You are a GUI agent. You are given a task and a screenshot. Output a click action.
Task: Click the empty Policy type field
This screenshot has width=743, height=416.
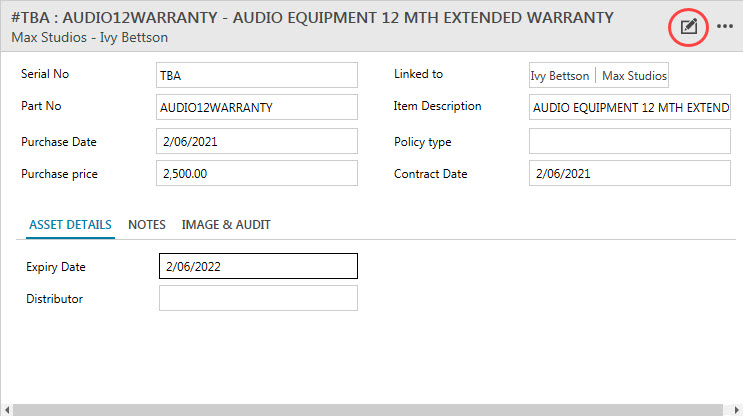(630, 141)
